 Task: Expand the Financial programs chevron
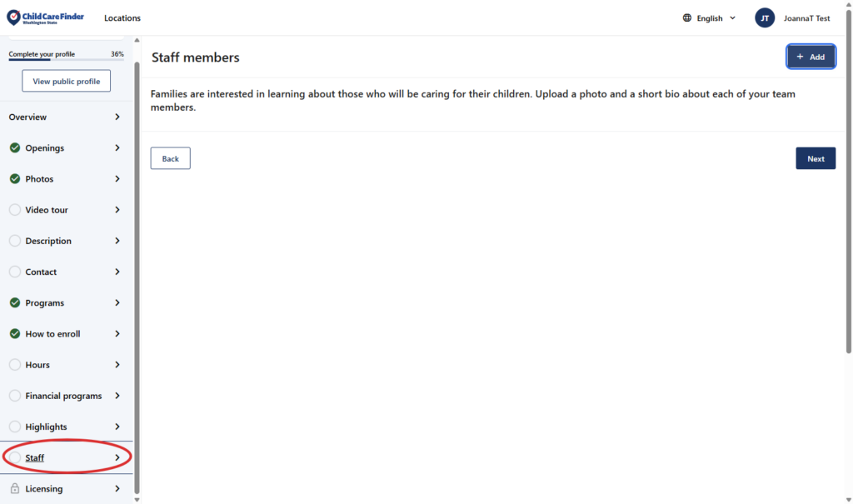coord(117,396)
